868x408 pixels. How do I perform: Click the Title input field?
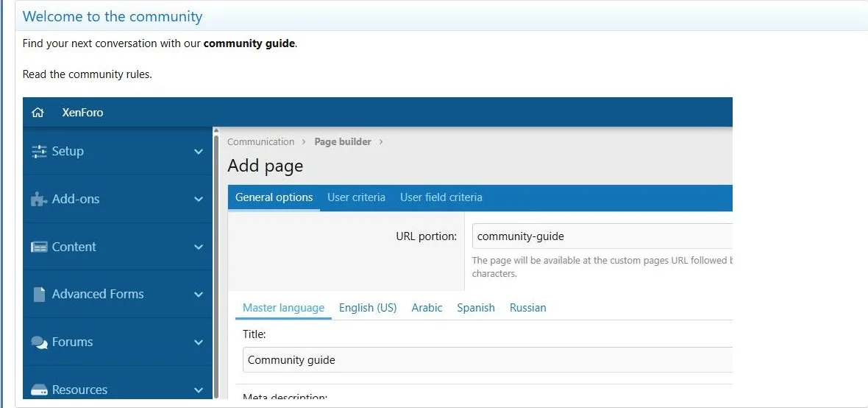tap(488, 360)
